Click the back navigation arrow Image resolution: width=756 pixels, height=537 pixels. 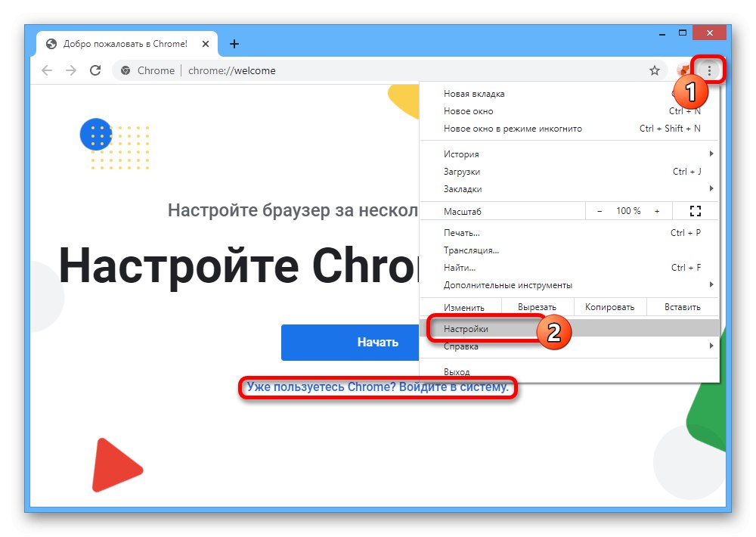[47, 70]
